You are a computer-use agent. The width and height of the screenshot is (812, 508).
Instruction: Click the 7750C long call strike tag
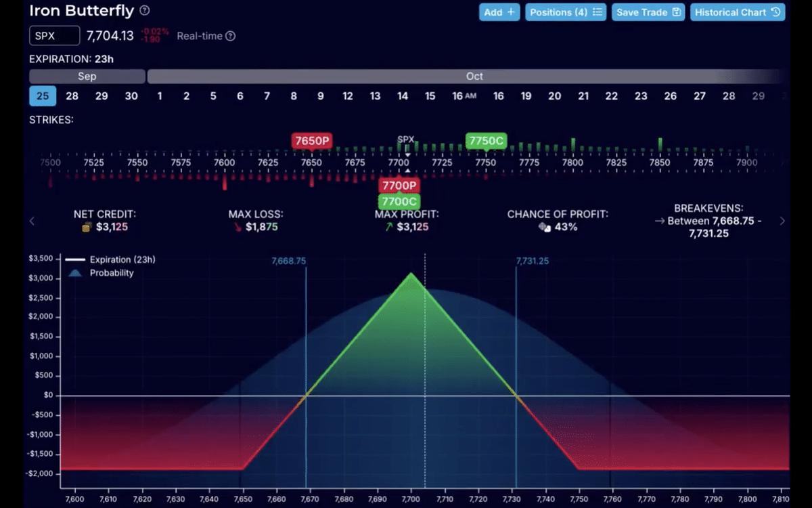pyautogui.click(x=486, y=141)
